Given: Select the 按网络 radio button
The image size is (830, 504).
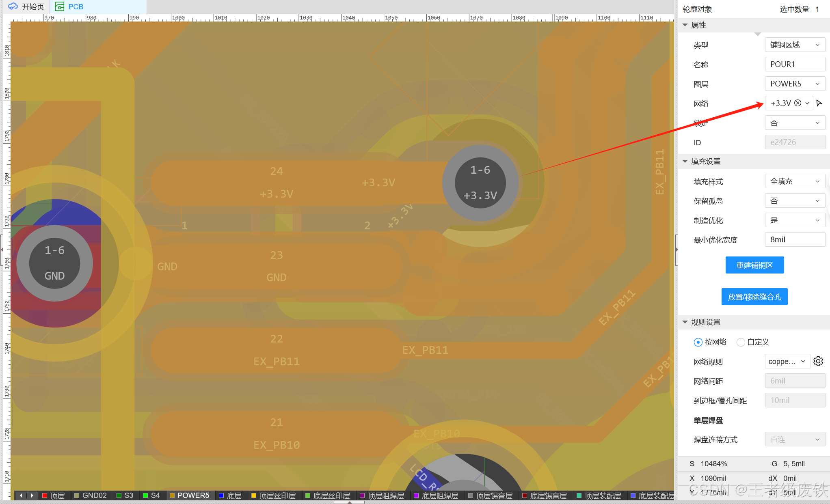Looking at the screenshot, I should click(698, 342).
